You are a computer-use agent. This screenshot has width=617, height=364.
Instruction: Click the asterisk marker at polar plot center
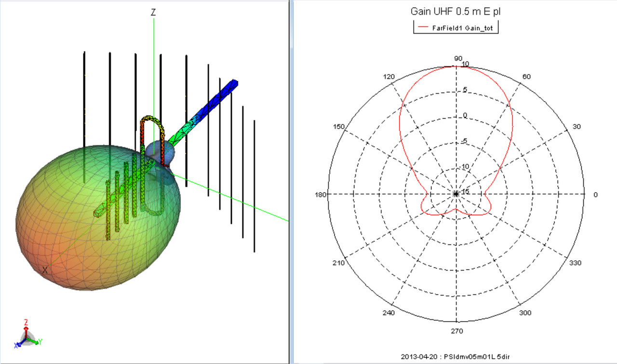click(456, 194)
